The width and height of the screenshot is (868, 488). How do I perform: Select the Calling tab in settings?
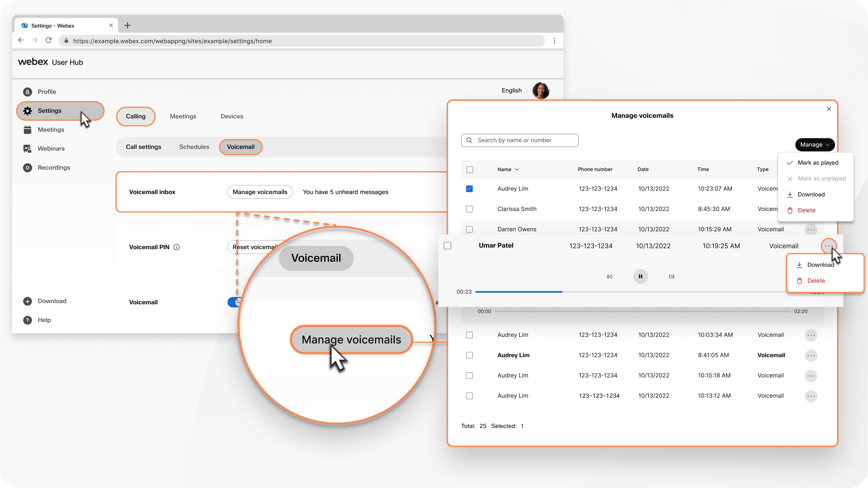(x=135, y=116)
